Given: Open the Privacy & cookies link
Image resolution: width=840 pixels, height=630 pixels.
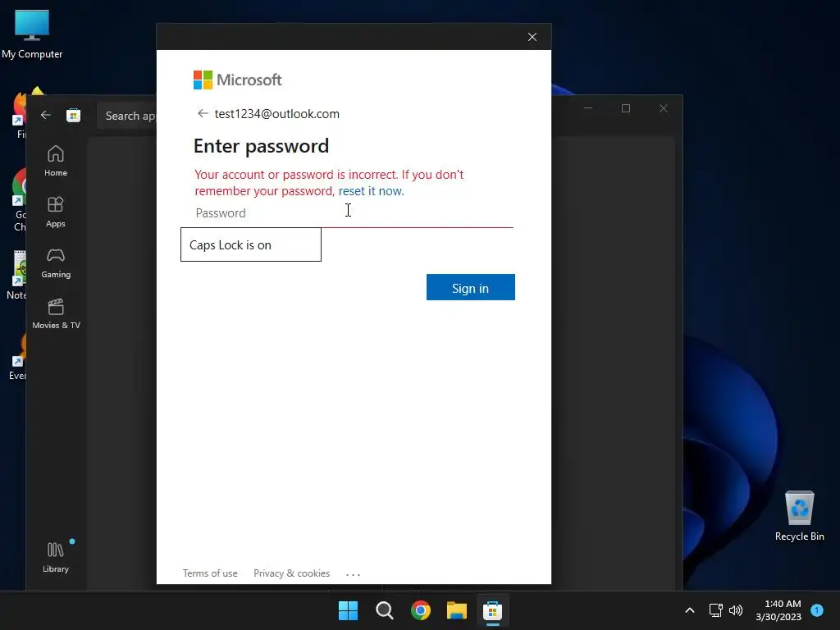Looking at the screenshot, I should (291, 573).
